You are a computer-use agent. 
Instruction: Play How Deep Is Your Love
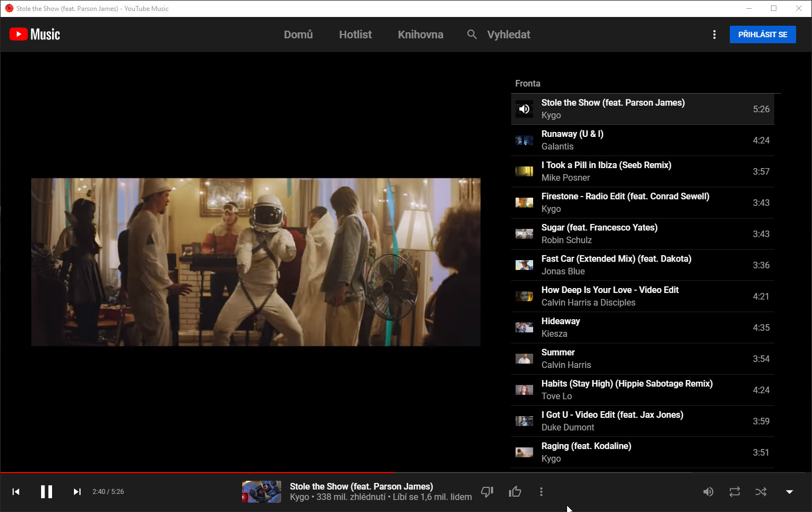(643, 296)
